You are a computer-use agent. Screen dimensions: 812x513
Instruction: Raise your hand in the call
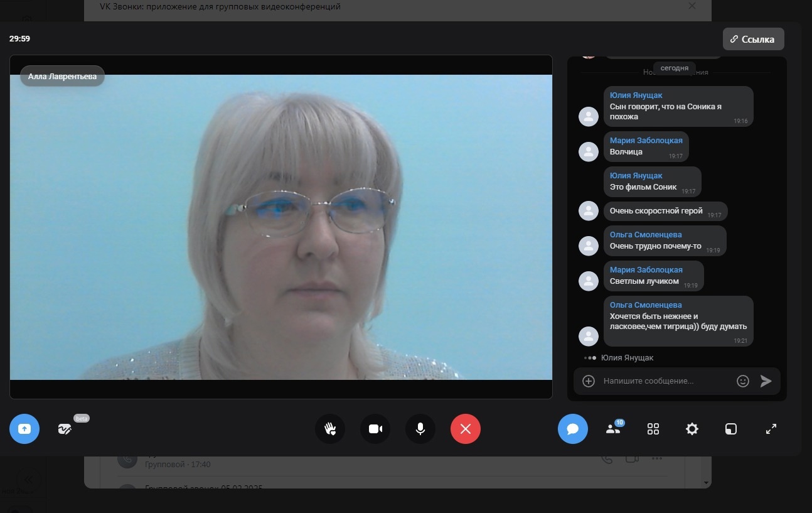[330, 429]
